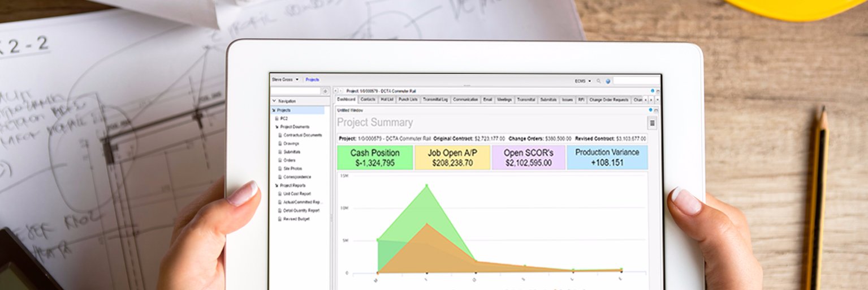Screen dimensions: 868x290
Task: Select PC2 in the navigation tree
Action: pos(284,118)
